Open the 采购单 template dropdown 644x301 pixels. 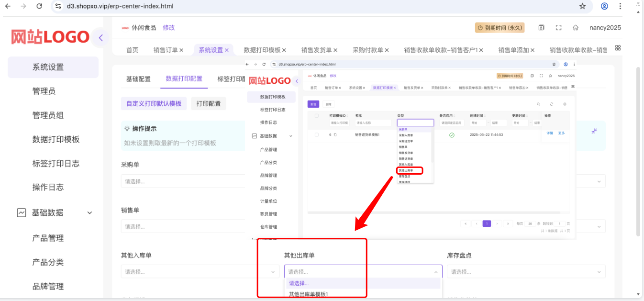(x=183, y=181)
